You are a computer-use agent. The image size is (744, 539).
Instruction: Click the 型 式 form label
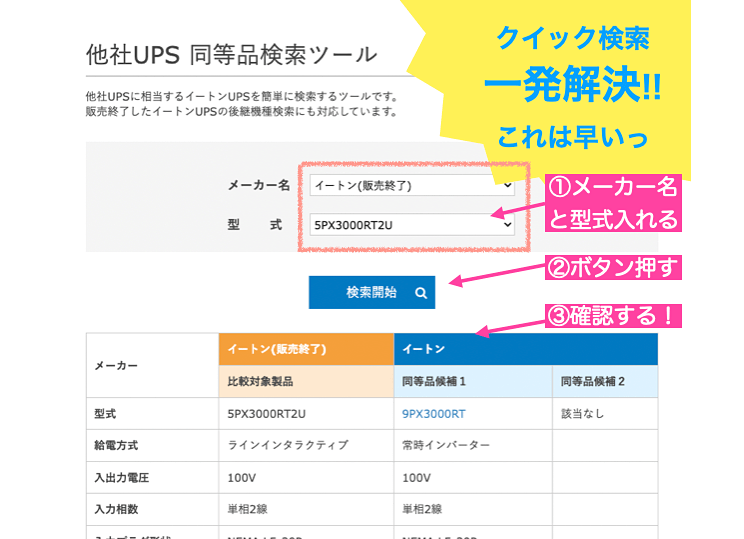click(x=255, y=224)
